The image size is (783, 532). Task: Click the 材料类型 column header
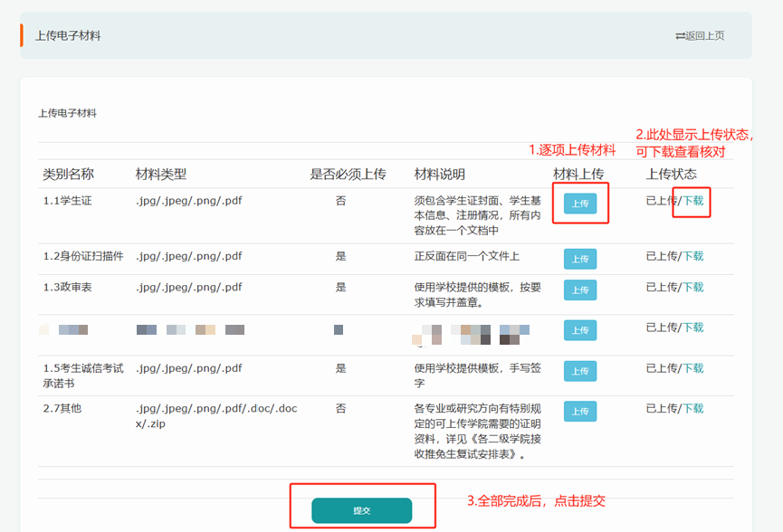(x=161, y=174)
